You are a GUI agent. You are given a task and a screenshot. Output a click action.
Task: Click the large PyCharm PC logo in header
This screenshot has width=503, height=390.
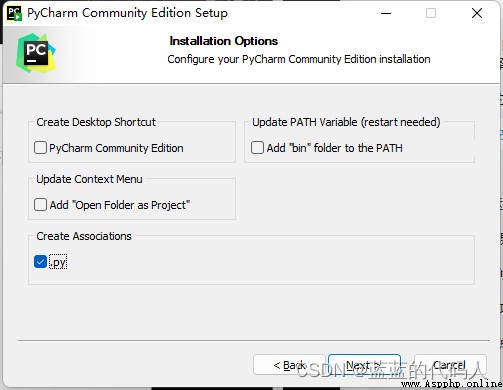pos(36,53)
